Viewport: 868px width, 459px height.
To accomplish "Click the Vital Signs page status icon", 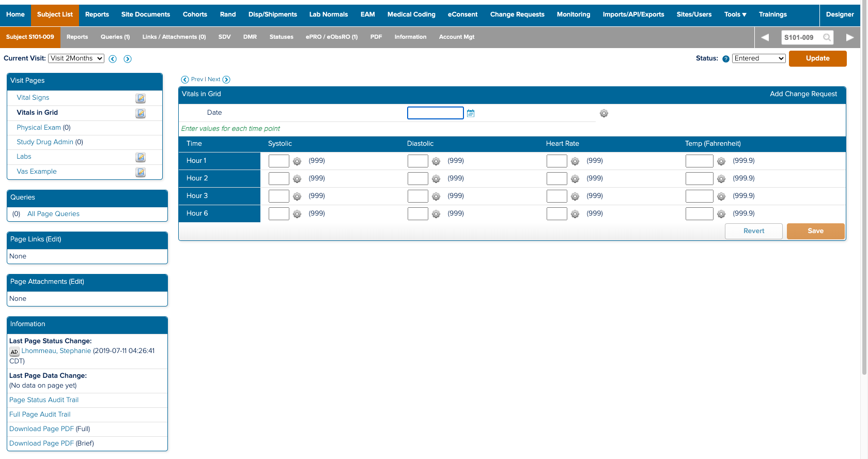I will coord(141,98).
